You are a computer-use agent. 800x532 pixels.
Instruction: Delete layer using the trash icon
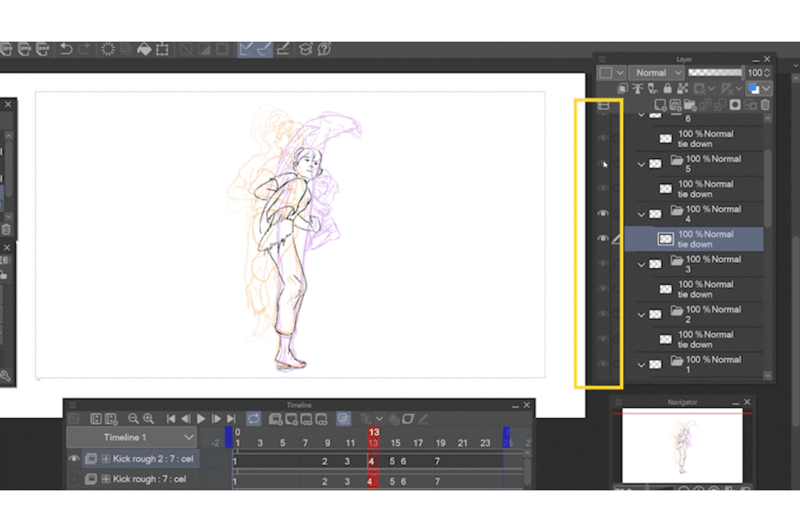tap(765, 105)
